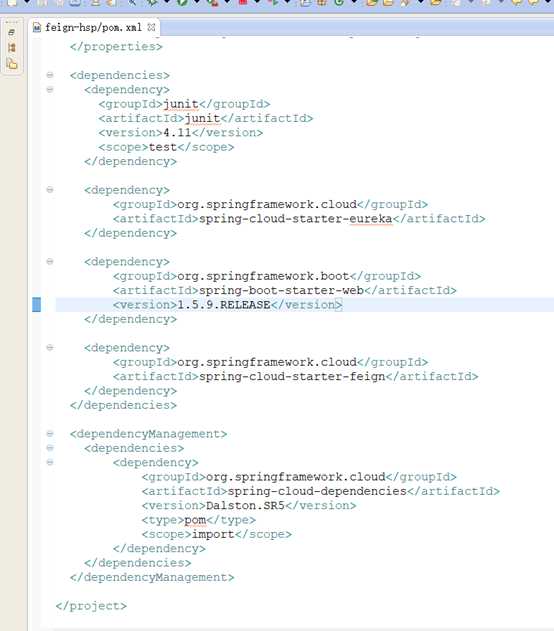Click the </dependencyManagement> closing tag

(x=152, y=577)
